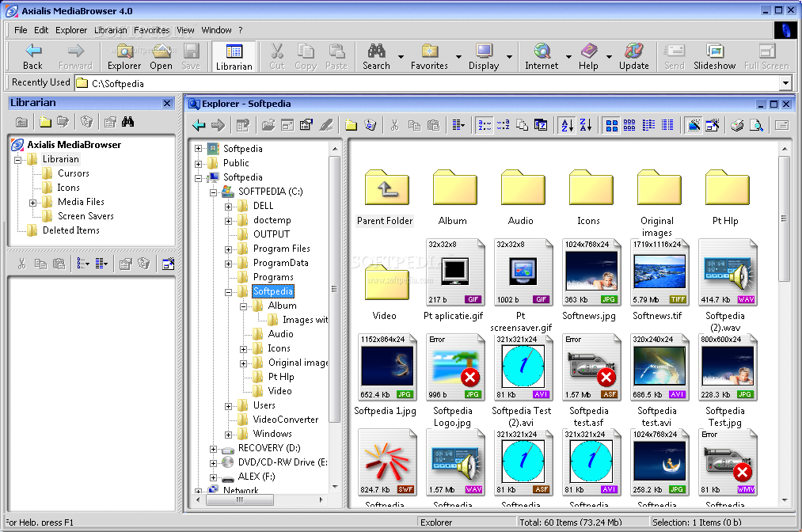Open the Search button dropdown arrow
The height and width of the screenshot is (532, 802).
pyautogui.click(x=401, y=57)
